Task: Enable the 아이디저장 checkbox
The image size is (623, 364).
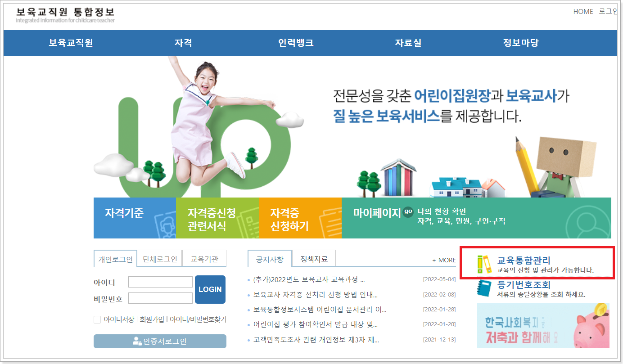Action: pos(96,319)
